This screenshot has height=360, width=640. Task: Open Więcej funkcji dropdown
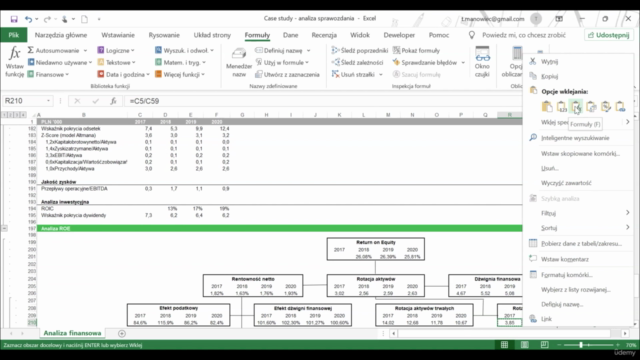coord(180,74)
